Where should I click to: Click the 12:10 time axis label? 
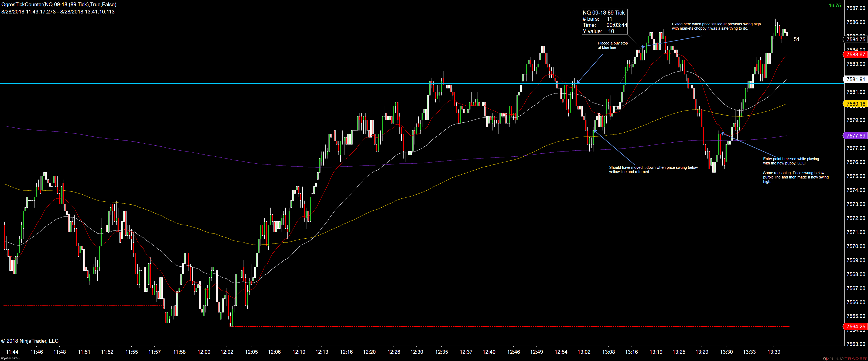(299, 352)
